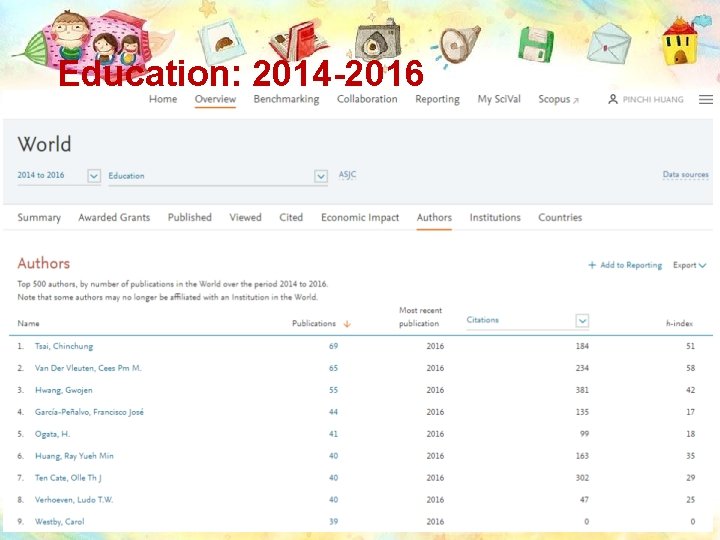
Task: Go to Home in navigation
Action: (x=163, y=99)
